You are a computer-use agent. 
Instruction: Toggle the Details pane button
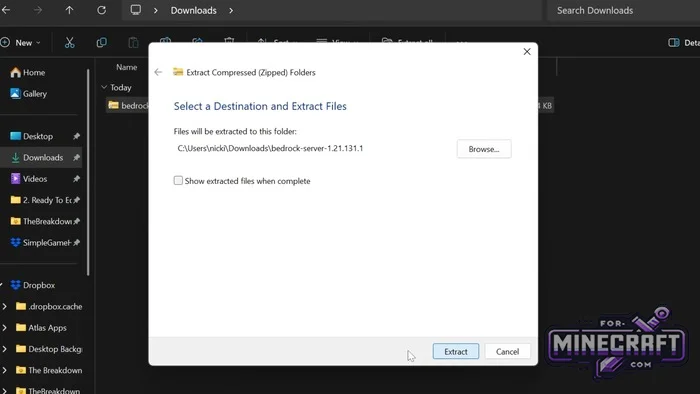point(683,43)
